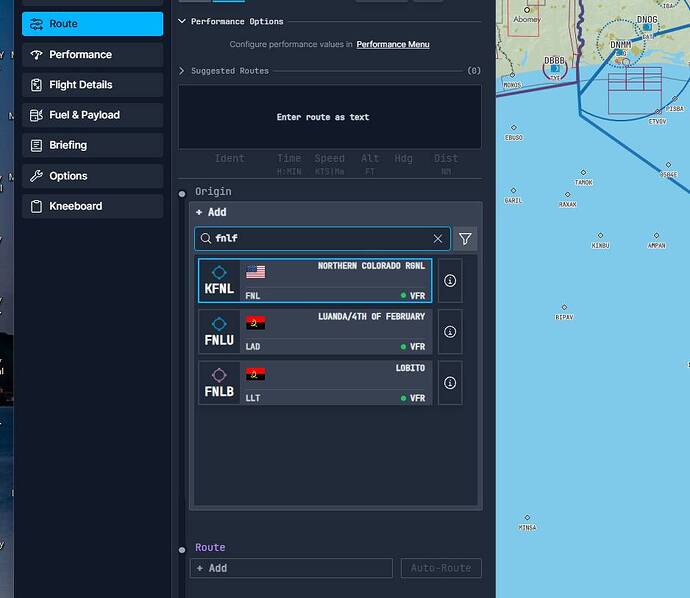Open the Route section in sidebar
The image size is (690, 598).
[x=92, y=24]
